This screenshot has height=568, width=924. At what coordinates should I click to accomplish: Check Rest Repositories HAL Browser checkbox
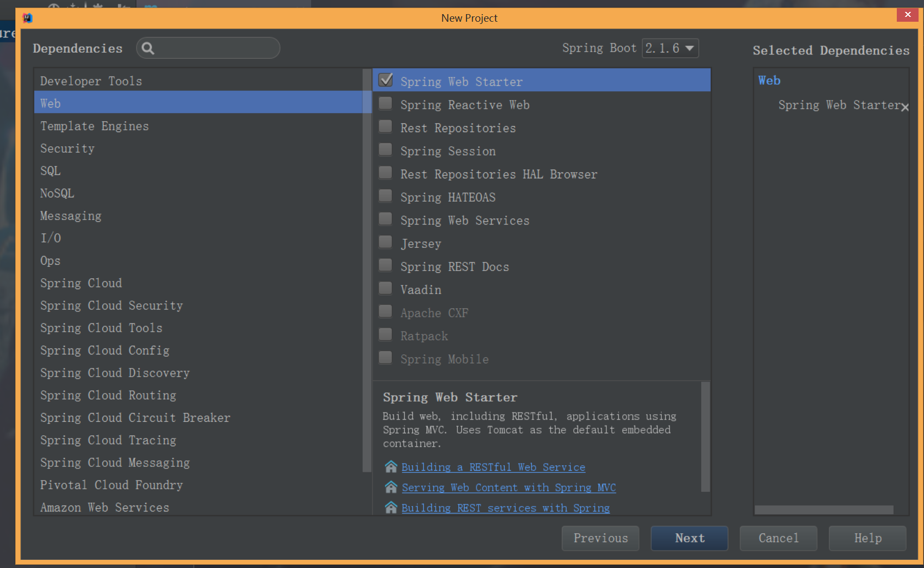pyautogui.click(x=386, y=173)
